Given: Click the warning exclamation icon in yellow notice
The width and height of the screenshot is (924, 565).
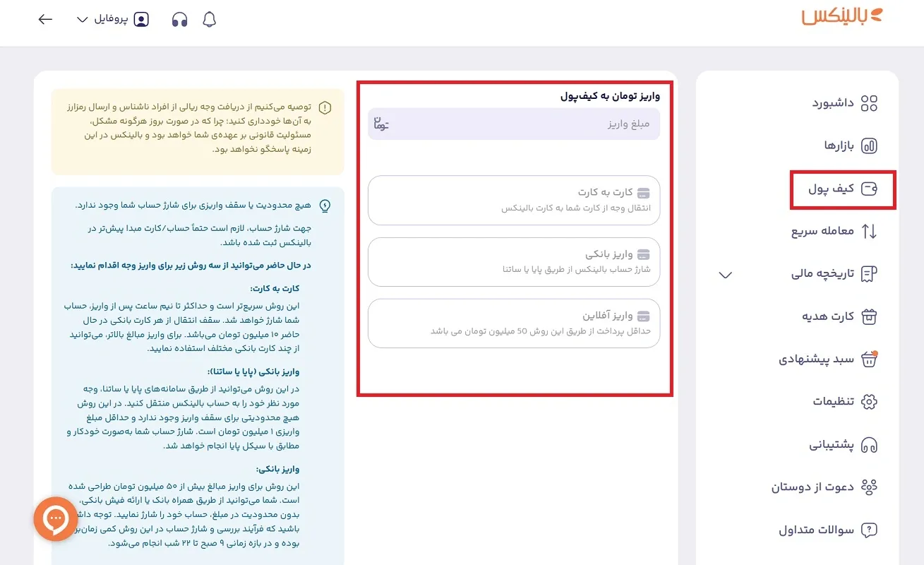Looking at the screenshot, I should 325,108.
